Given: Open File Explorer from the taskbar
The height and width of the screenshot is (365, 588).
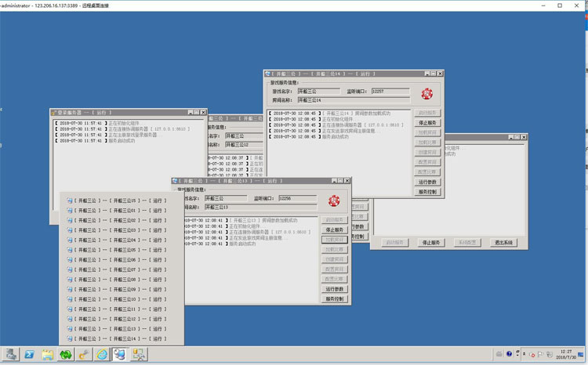Looking at the screenshot, I should click(47, 355).
